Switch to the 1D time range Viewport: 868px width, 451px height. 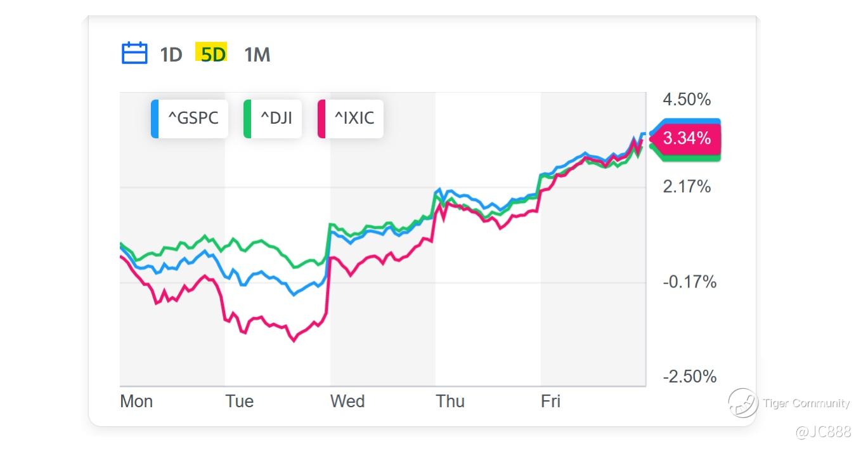pos(171,55)
